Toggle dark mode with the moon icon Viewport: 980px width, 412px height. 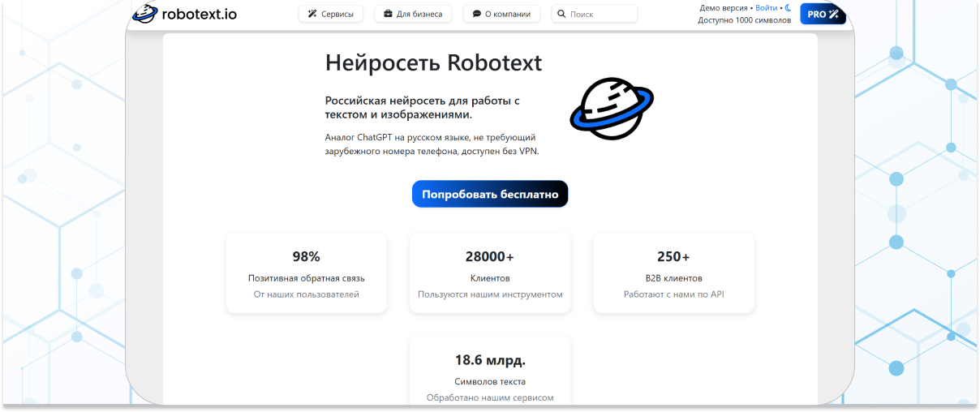click(x=788, y=8)
